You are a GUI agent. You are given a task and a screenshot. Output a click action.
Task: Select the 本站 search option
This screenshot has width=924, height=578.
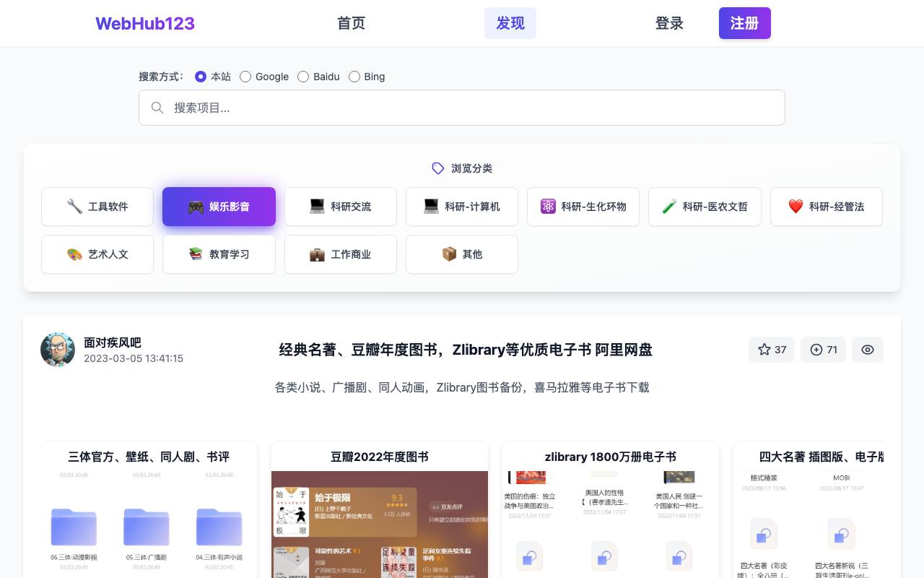tap(201, 77)
